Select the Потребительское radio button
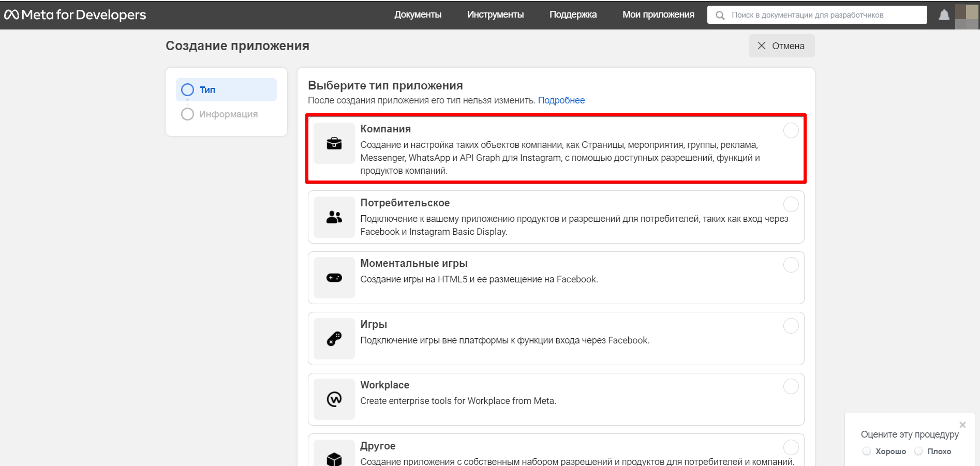 (x=791, y=204)
